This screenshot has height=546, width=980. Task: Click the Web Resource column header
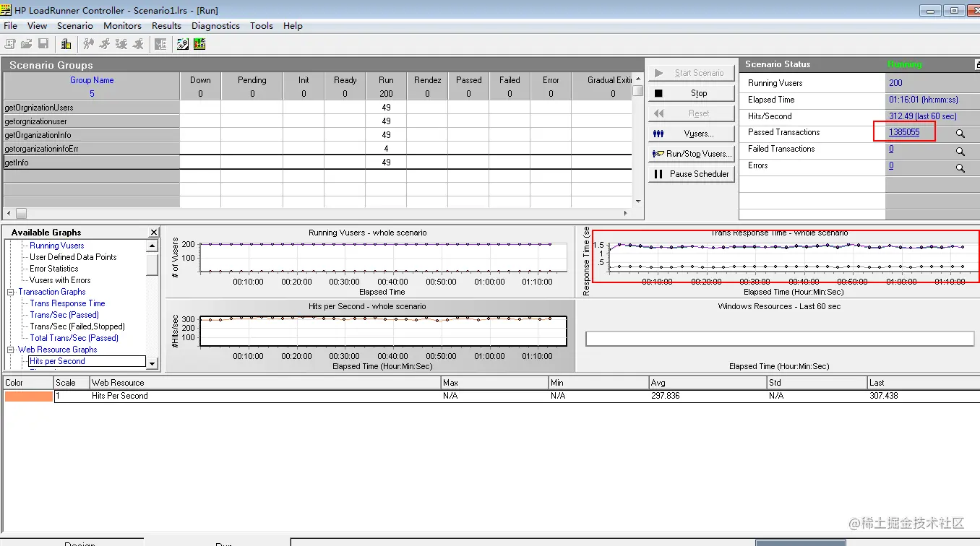tap(265, 383)
